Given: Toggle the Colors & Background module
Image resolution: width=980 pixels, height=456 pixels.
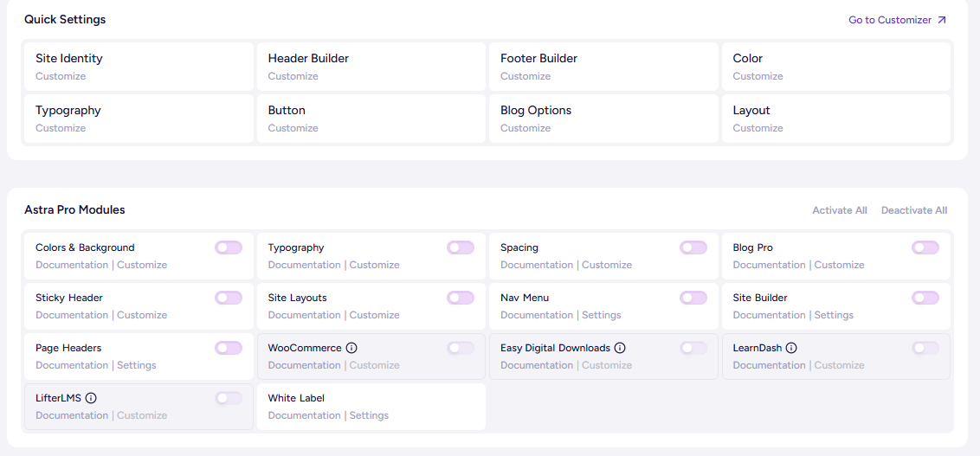Looking at the screenshot, I should click(229, 247).
